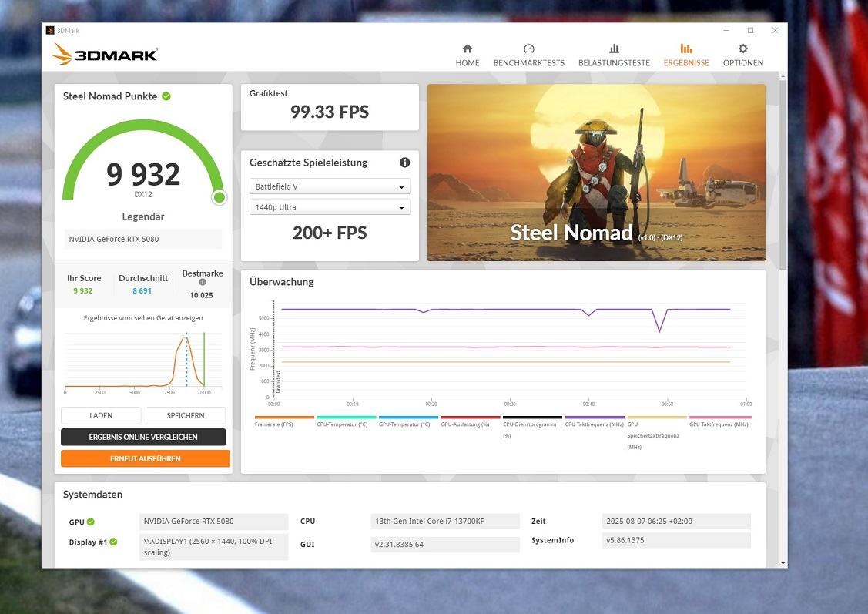Click the green checkmark beside Steel Nomad Punkte
The image size is (868, 614).
pos(166,96)
